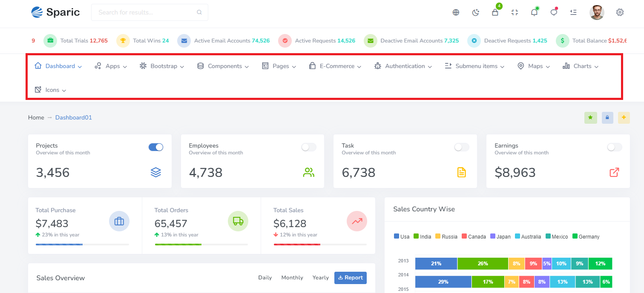Open the shopping bag cart icon

tap(495, 12)
